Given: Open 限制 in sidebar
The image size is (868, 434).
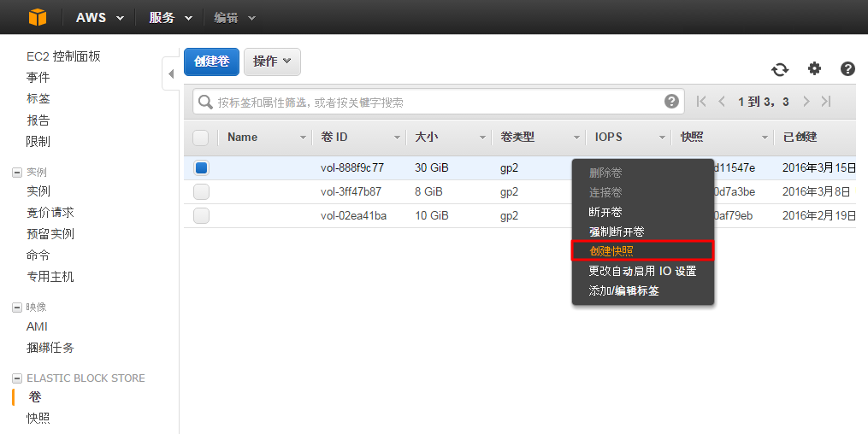Looking at the screenshot, I should [38, 142].
